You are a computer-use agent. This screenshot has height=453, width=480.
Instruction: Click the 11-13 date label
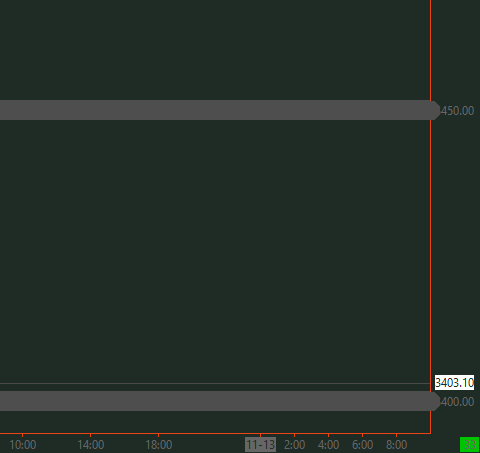tap(260, 445)
